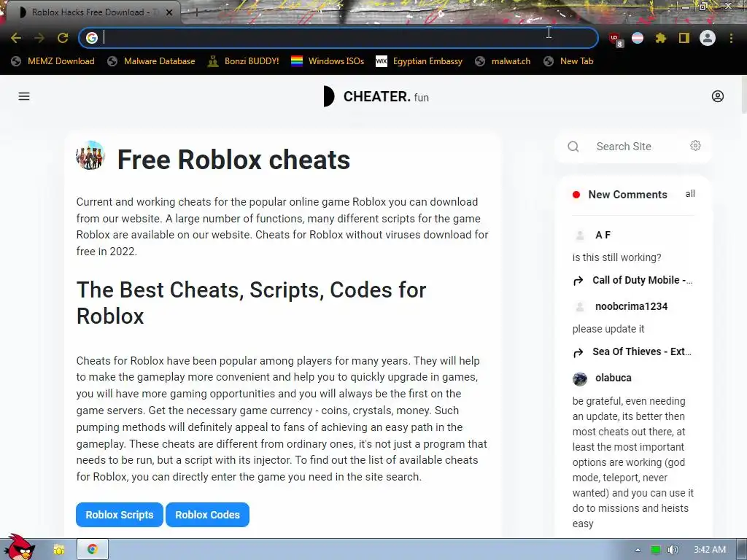Screen dimensions: 747x560
Task: Open the malwat.ch bookmark
Action: [x=503, y=61]
